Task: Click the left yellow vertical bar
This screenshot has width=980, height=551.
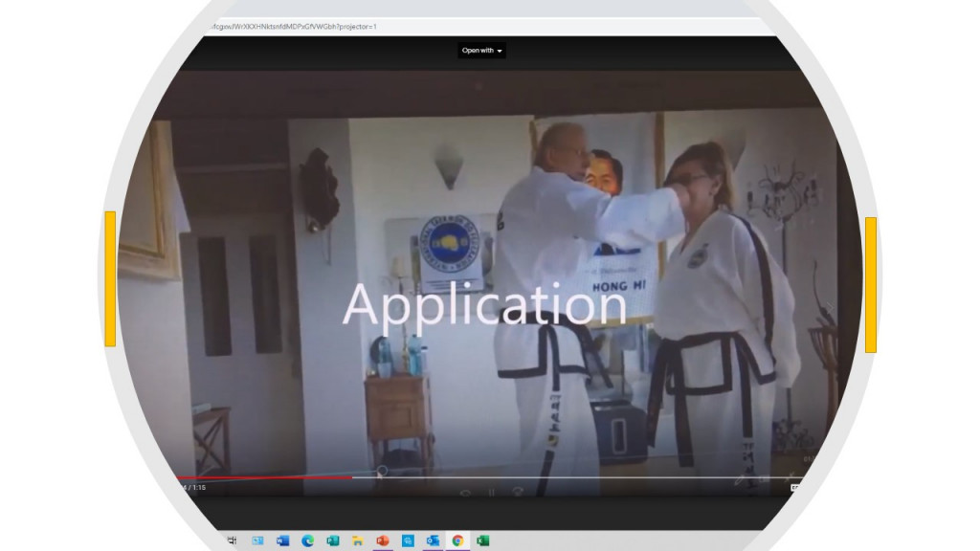Action: (x=110, y=278)
